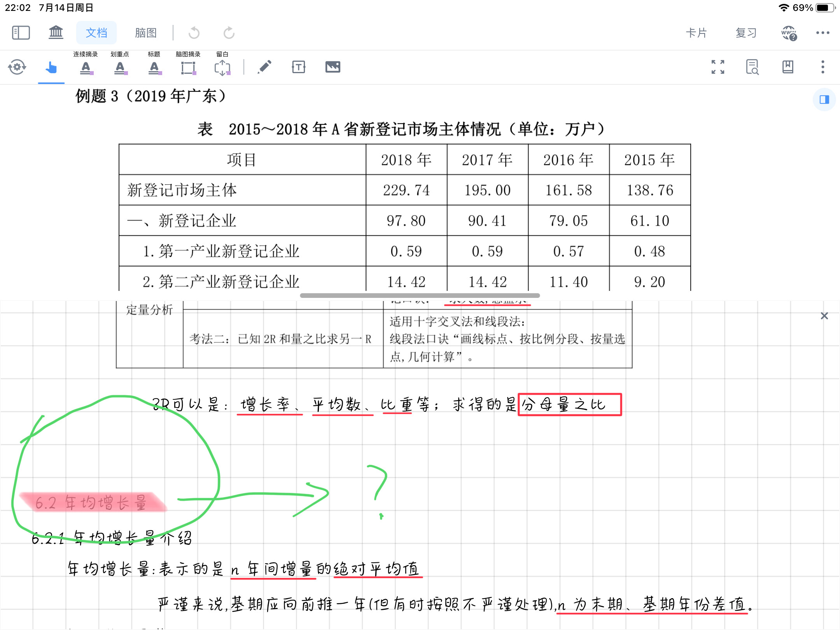
Task: Switch to the 脑图 tab
Action: pyautogui.click(x=146, y=33)
